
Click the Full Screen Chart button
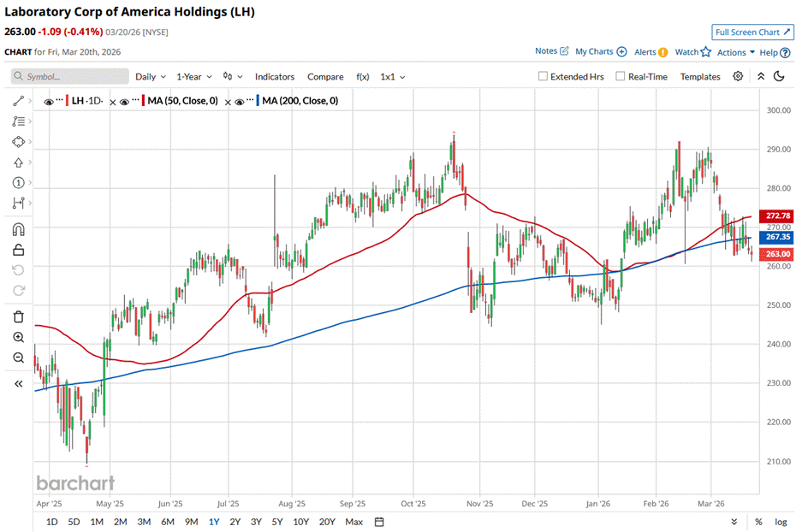(x=751, y=33)
